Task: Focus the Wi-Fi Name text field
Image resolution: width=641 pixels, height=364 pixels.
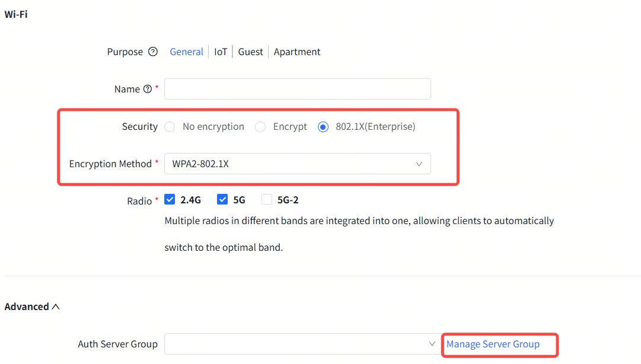Action: [297, 89]
